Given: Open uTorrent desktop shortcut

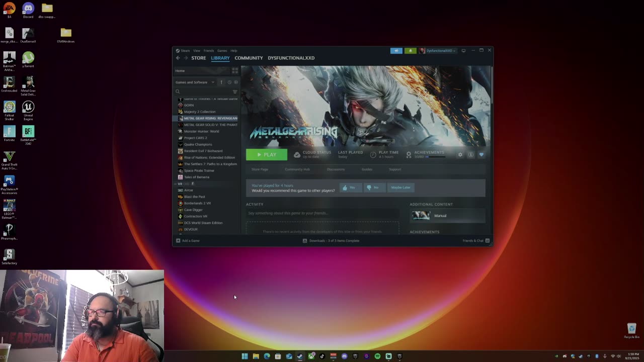Looking at the screenshot, I should click(28, 60).
